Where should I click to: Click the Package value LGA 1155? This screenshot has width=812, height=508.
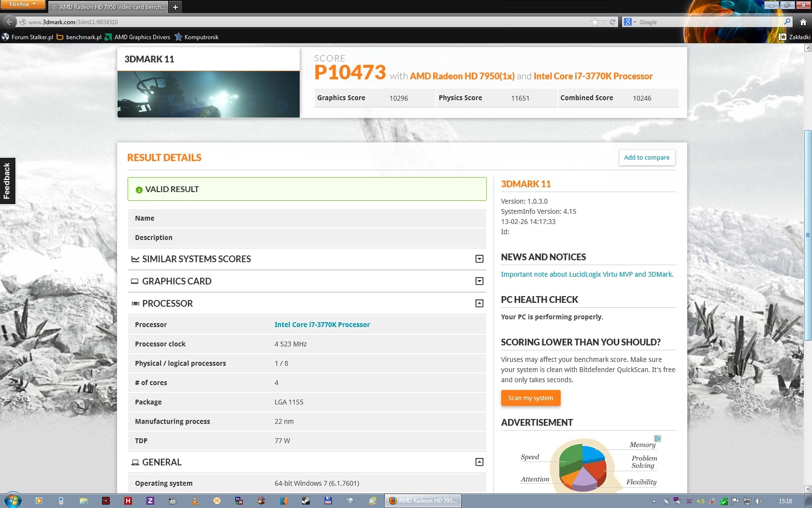click(289, 402)
